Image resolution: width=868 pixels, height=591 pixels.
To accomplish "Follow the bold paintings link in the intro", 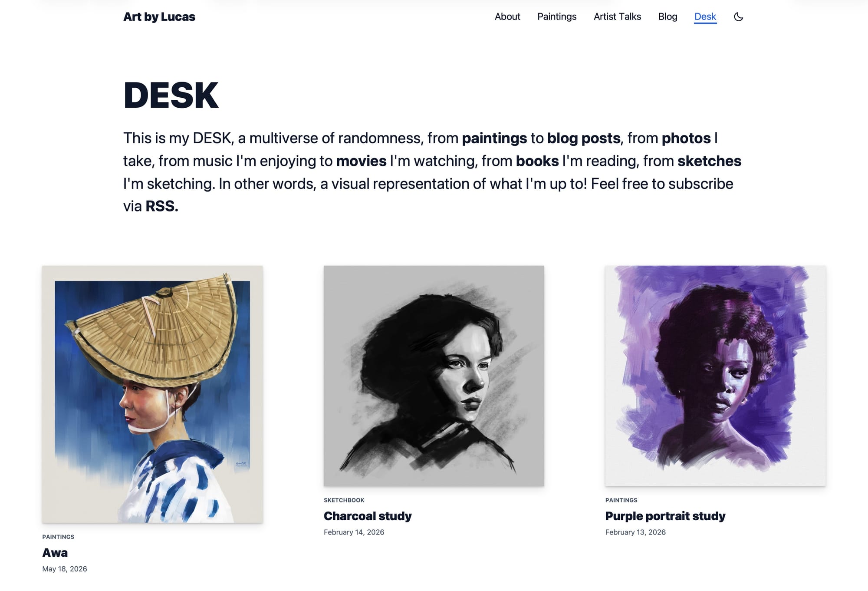I will (494, 138).
